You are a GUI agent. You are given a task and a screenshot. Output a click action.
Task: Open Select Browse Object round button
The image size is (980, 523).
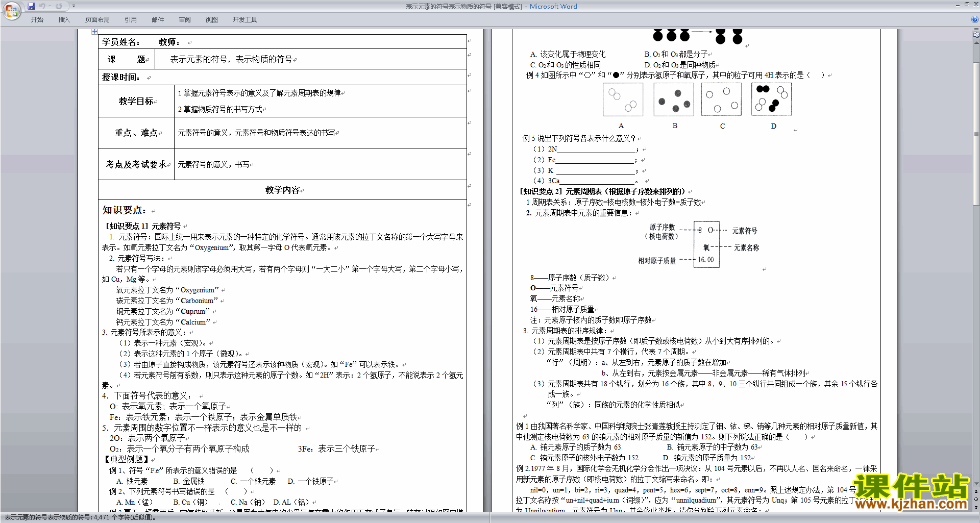(x=976, y=500)
